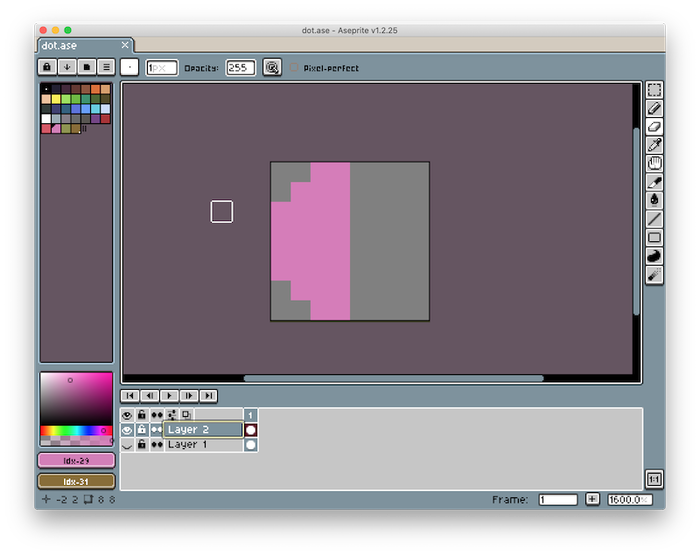This screenshot has height=555, width=700.
Task: Click the Idx-29 foreground color button
Action: click(x=77, y=460)
